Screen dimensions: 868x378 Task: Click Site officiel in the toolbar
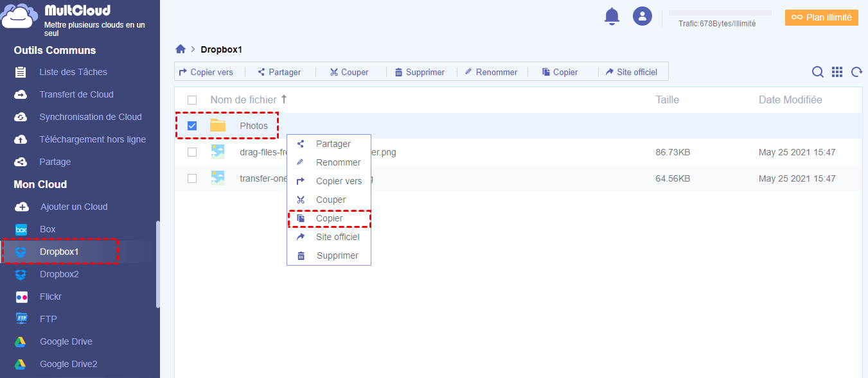(x=632, y=72)
